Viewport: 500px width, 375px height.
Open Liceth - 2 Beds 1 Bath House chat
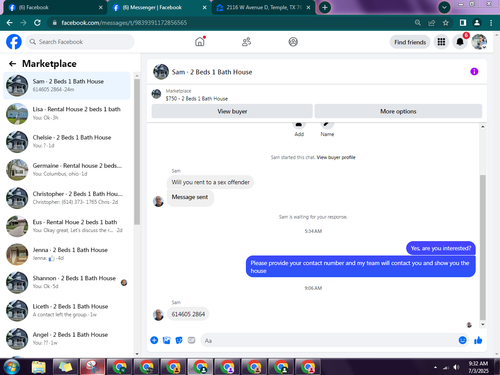point(67,310)
